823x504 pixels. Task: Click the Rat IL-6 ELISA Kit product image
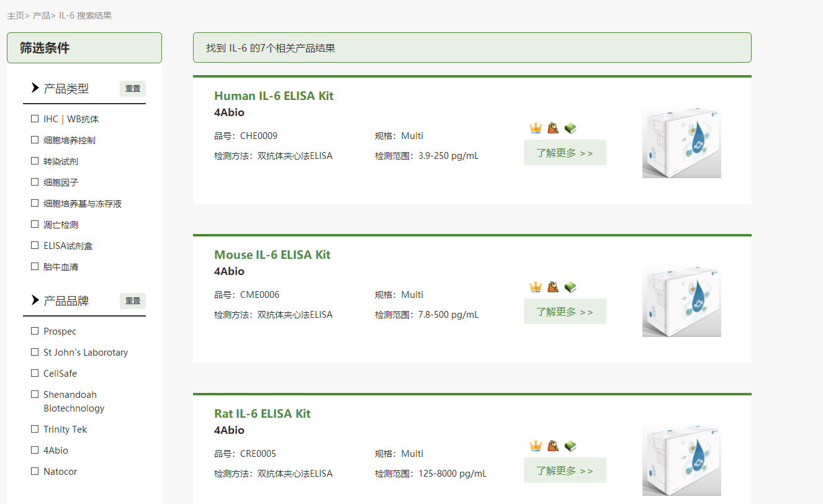coord(681,460)
